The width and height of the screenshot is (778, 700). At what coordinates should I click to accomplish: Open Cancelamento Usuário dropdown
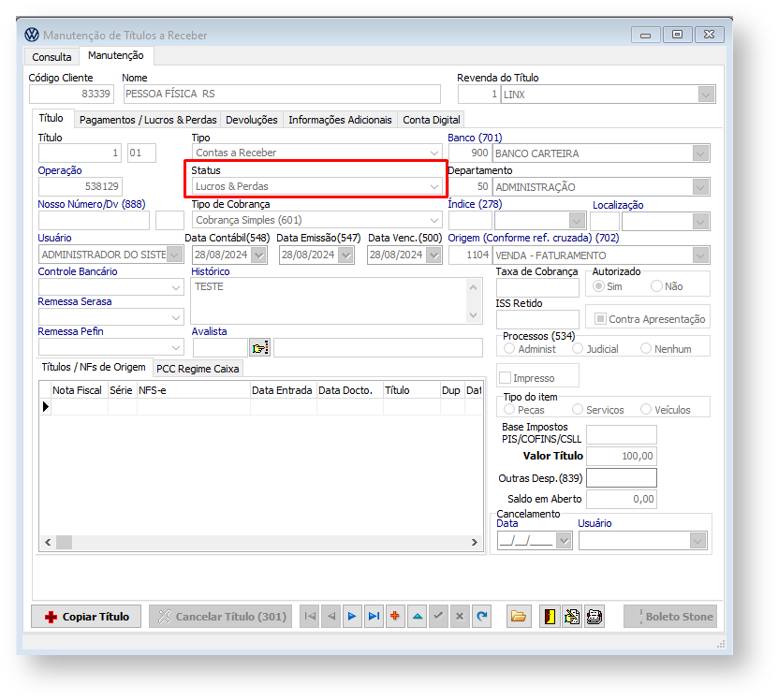(698, 541)
